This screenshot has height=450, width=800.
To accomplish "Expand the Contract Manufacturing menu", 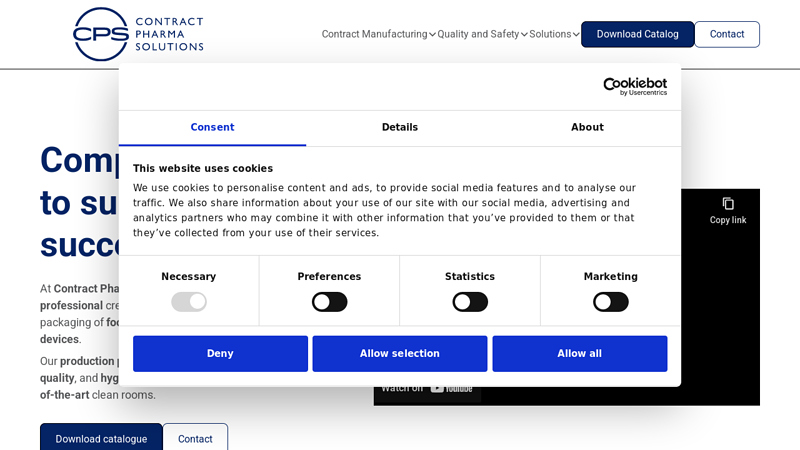I will coord(379,34).
